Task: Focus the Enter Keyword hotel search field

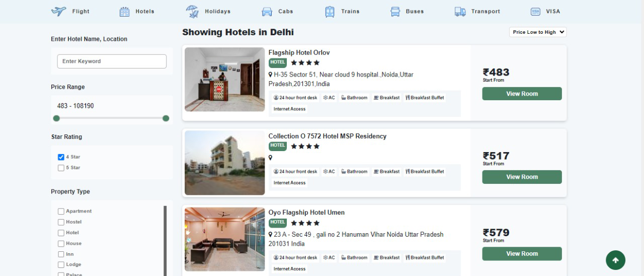Action: click(x=112, y=61)
